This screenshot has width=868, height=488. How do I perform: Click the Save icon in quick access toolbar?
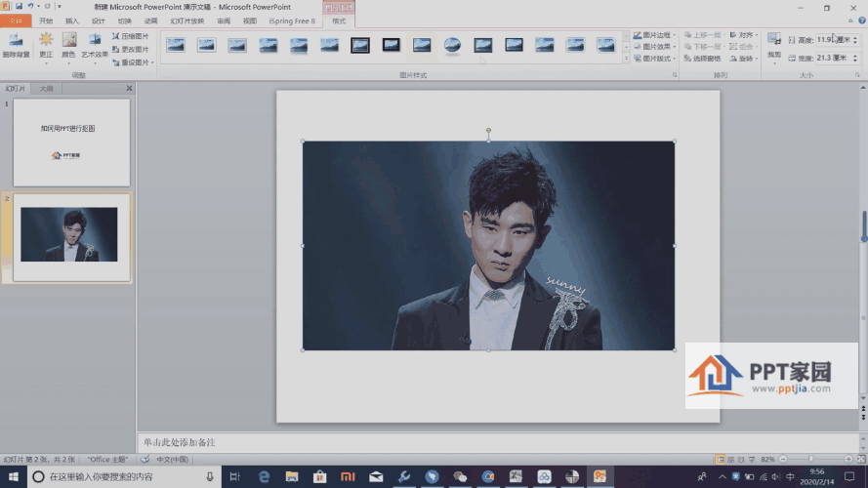[19, 6]
